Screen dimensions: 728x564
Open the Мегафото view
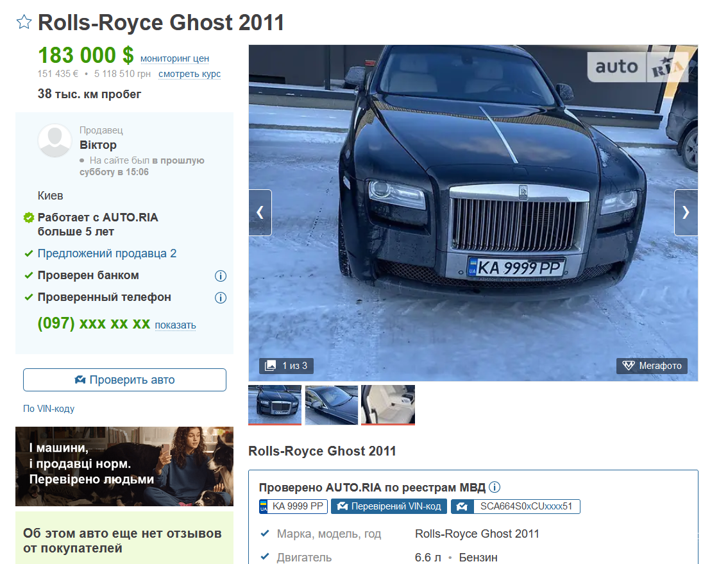[x=652, y=366]
